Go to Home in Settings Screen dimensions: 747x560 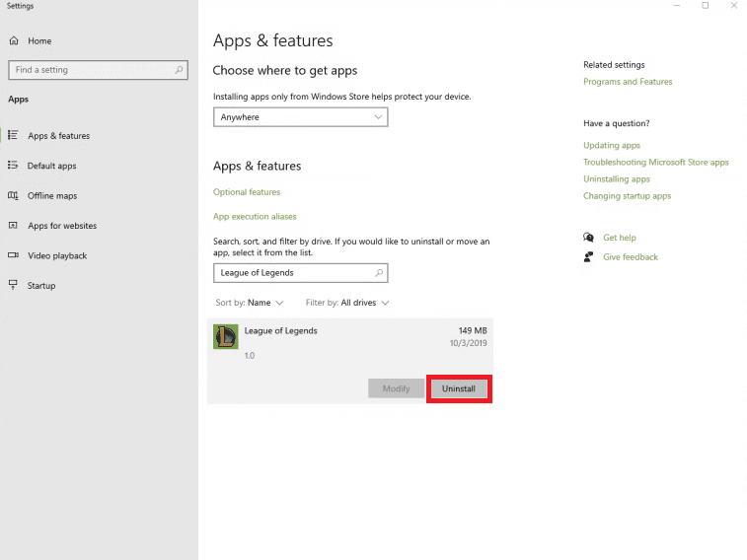pos(39,41)
